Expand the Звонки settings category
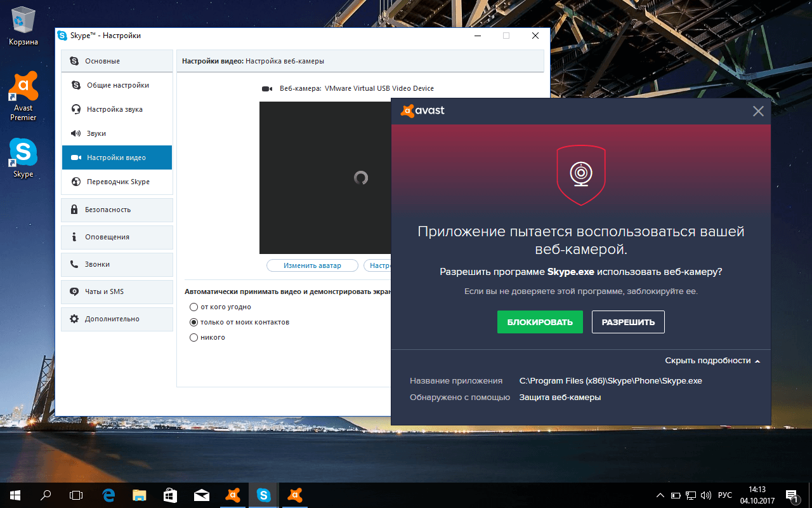Viewport: 812px width, 508px height. [117, 264]
